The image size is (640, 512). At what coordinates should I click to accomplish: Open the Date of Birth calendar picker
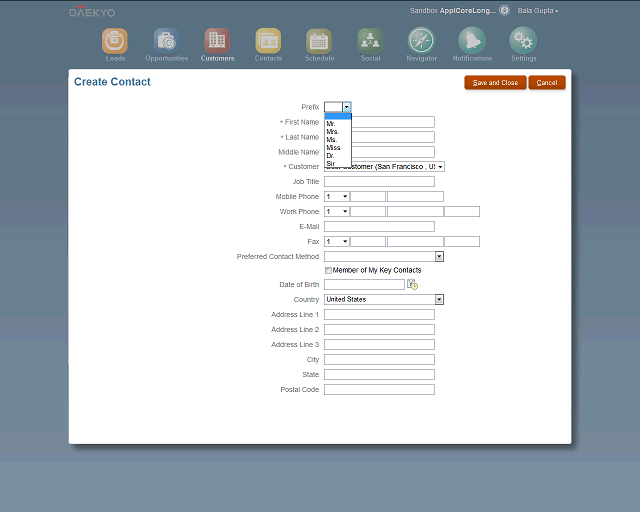coord(412,284)
